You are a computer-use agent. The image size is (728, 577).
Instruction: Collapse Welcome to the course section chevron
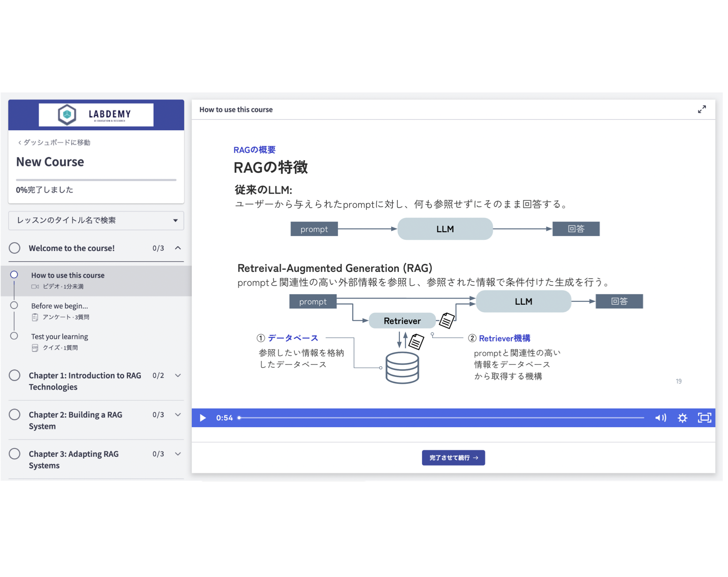coord(178,248)
